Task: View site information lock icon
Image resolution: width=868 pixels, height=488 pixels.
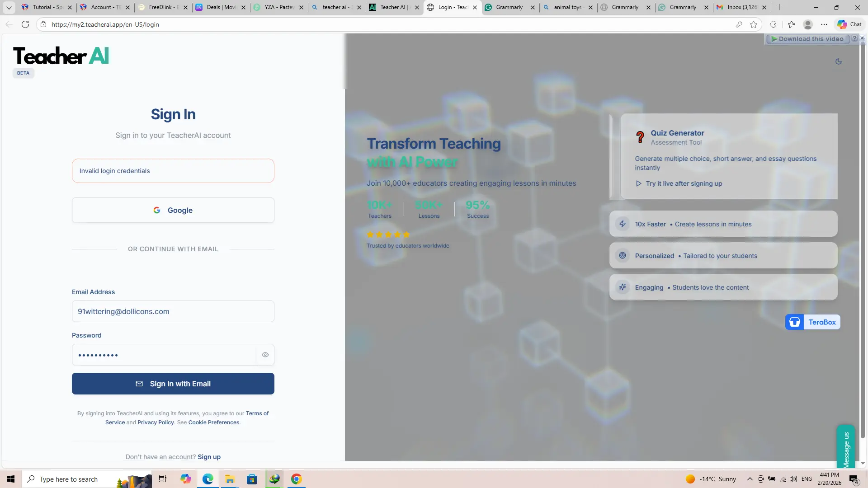Action: click(x=43, y=24)
